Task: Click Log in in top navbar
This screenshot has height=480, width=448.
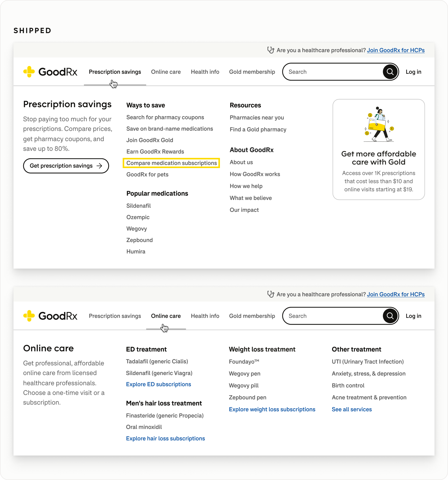Action: [413, 72]
